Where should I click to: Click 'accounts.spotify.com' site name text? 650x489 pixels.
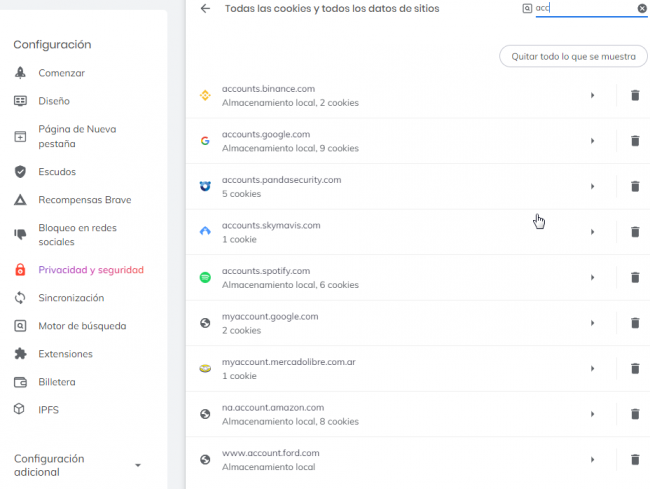click(266, 271)
